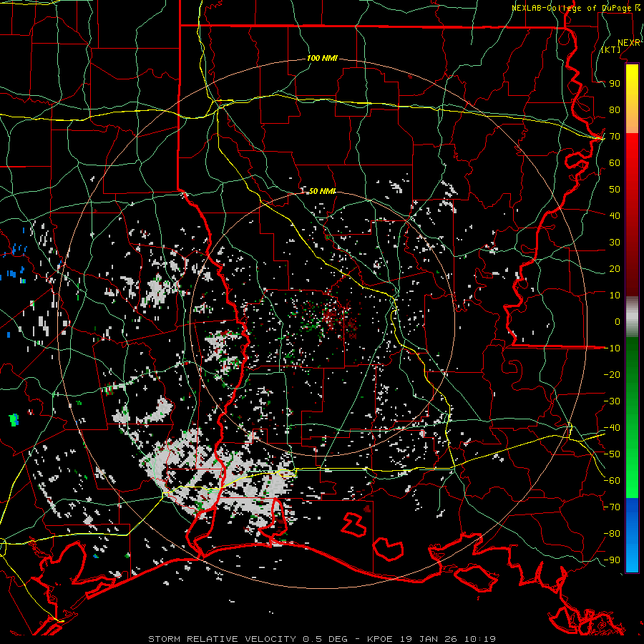644x644 pixels.
Task: Click the -50 knots scale label
Action: point(612,454)
